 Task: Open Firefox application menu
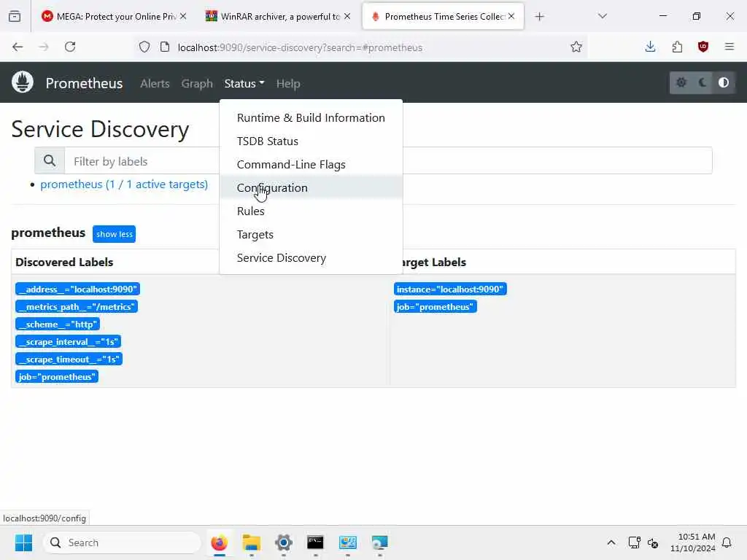729,47
